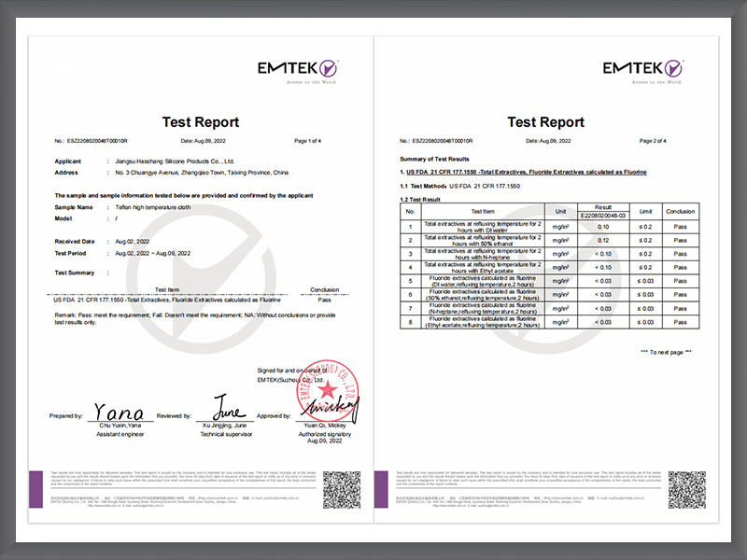Click the 'Test Summary' label
Viewport: 747px width, 560px height.
click(x=75, y=273)
